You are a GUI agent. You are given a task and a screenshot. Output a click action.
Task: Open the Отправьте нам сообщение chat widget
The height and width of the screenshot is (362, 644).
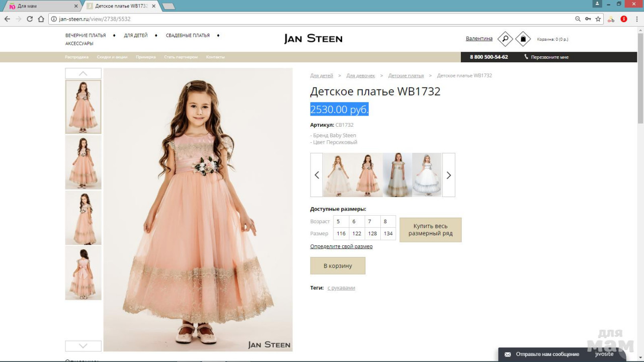click(x=547, y=354)
